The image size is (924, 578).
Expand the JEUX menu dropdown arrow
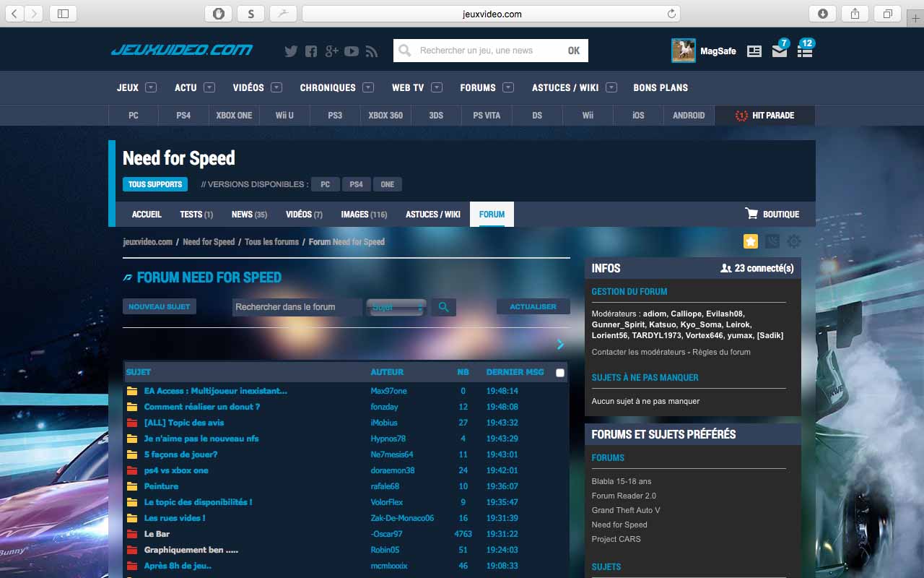151,87
